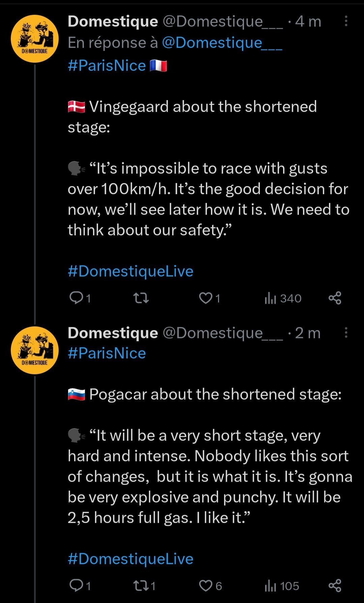Image resolution: width=364 pixels, height=603 pixels.
Task: Reply to the Vingegaard tweet
Action: pyautogui.click(x=80, y=298)
